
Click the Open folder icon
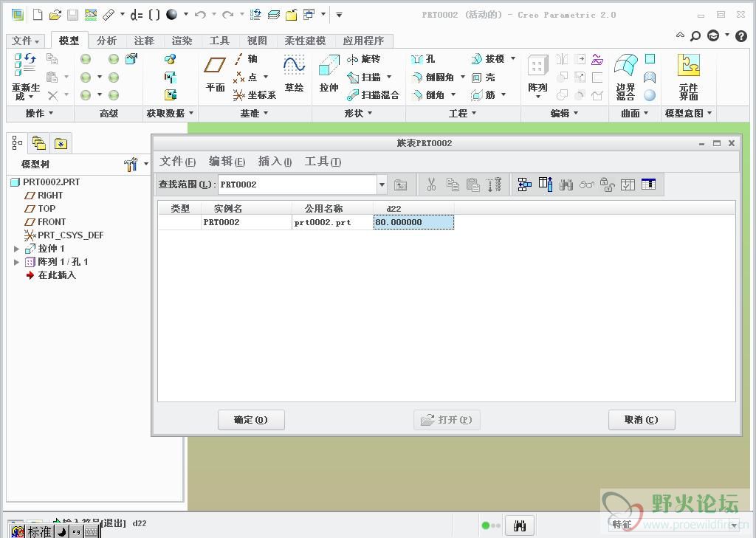point(55,15)
